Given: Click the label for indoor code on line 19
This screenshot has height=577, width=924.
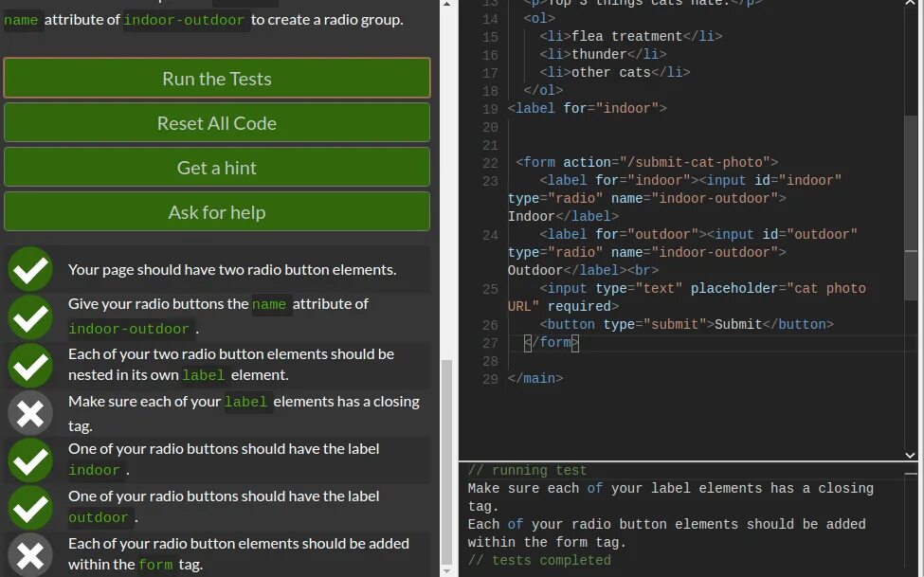Looking at the screenshot, I should pyautogui.click(x=587, y=108).
